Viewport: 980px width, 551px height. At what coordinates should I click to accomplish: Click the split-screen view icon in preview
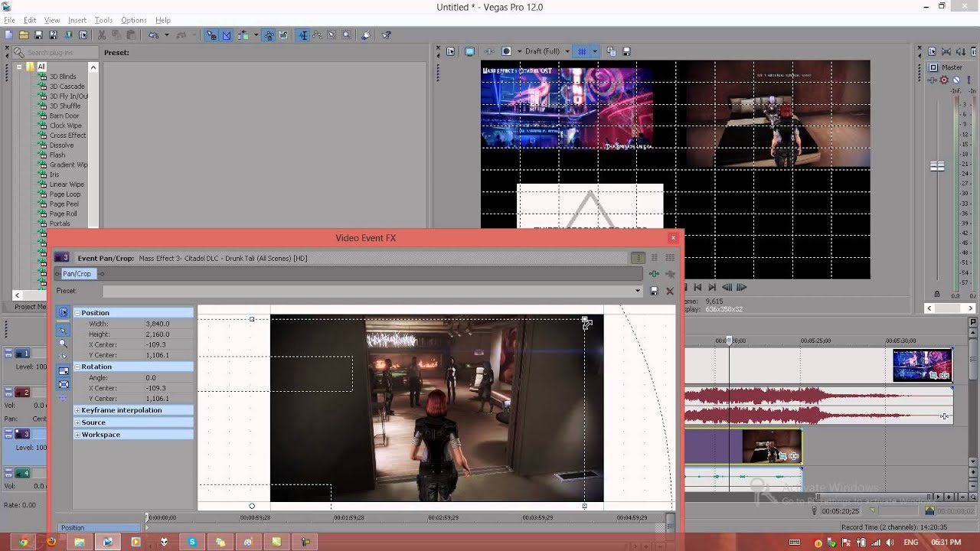click(506, 51)
